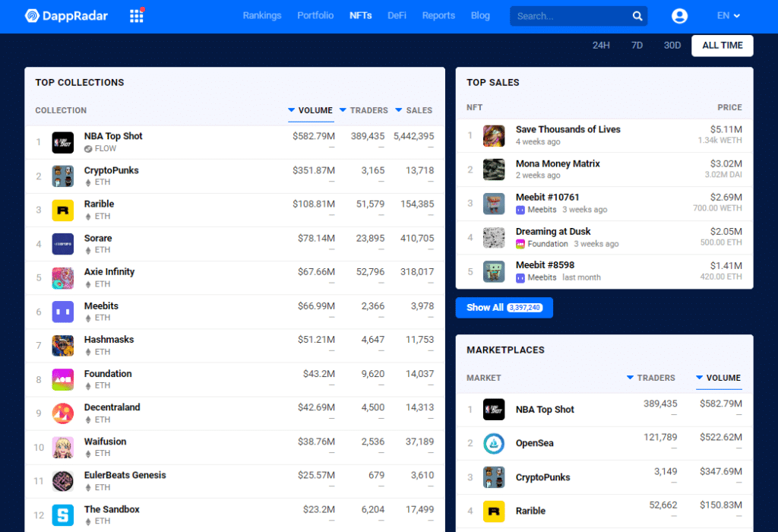Open the Hashmasks collection logo

click(63, 346)
